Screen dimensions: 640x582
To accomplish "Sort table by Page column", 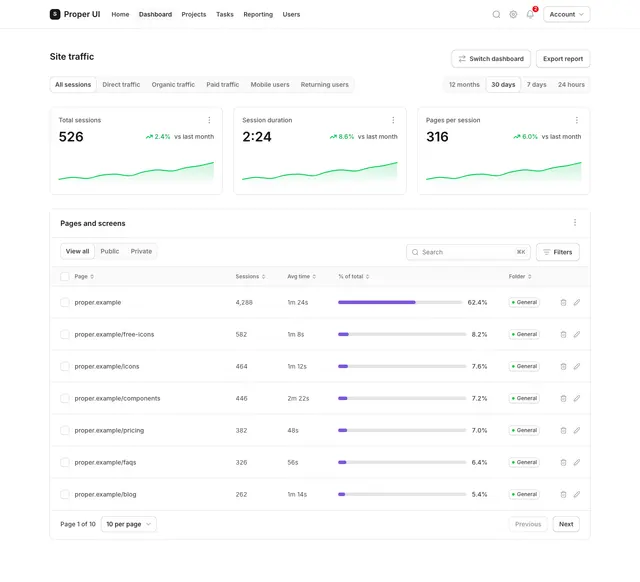I will (x=84, y=276).
